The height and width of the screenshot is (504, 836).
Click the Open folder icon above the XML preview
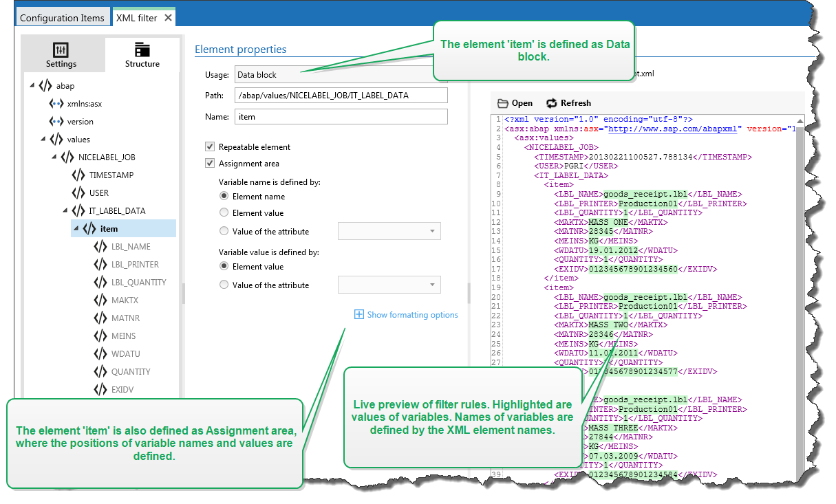[x=502, y=102]
